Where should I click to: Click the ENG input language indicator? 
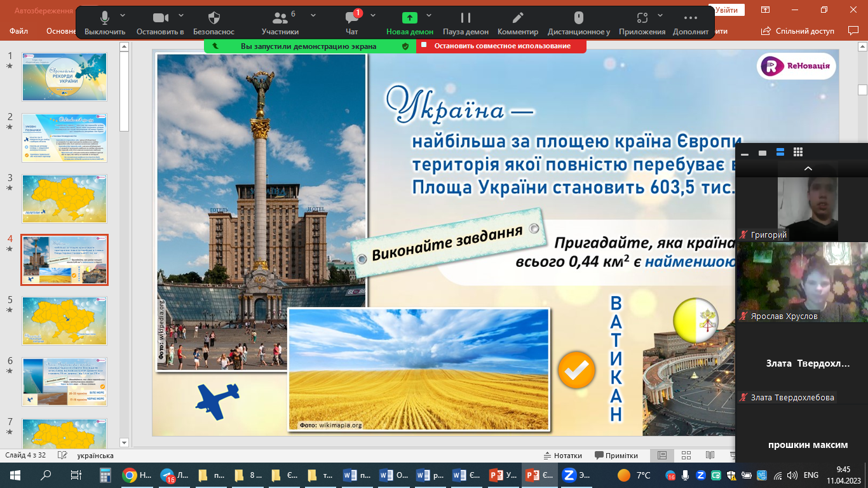tap(811, 475)
